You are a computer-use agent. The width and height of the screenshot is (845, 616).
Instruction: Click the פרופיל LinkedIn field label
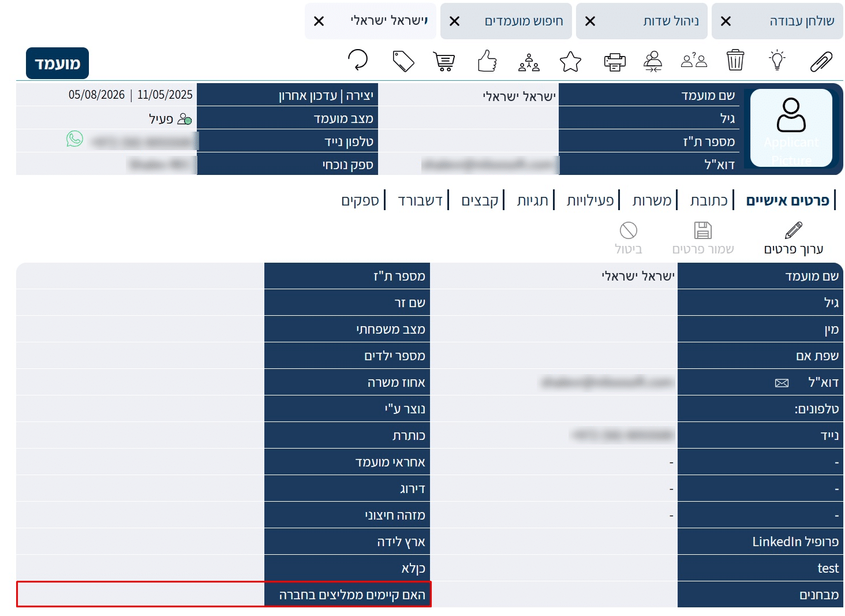tap(795, 542)
